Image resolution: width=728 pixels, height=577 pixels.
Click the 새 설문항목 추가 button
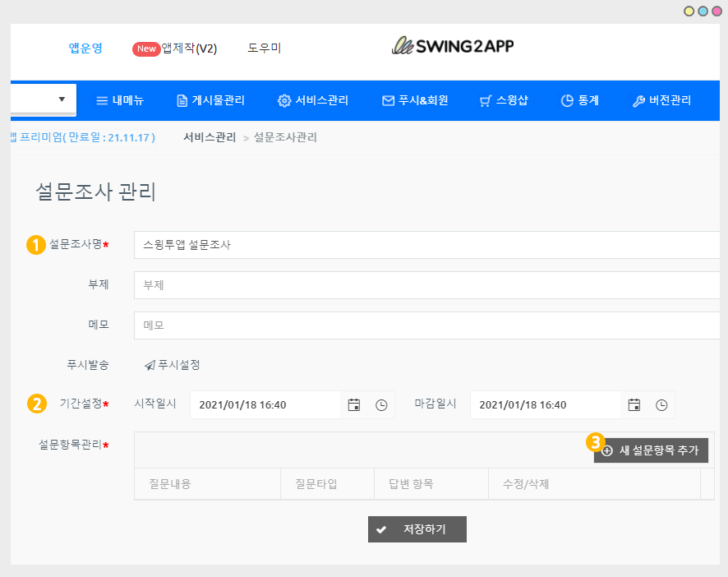point(651,450)
